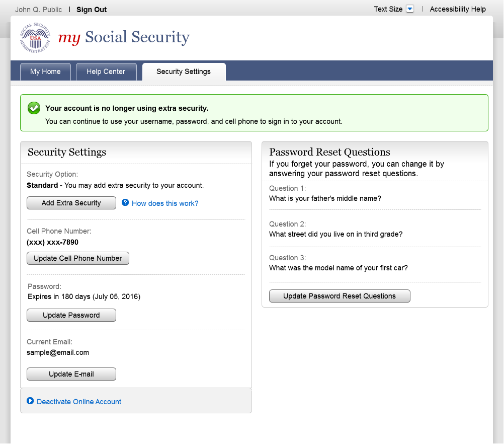Open the Accessibility Help link
The width and height of the screenshot is (504, 444).
(x=458, y=9)
